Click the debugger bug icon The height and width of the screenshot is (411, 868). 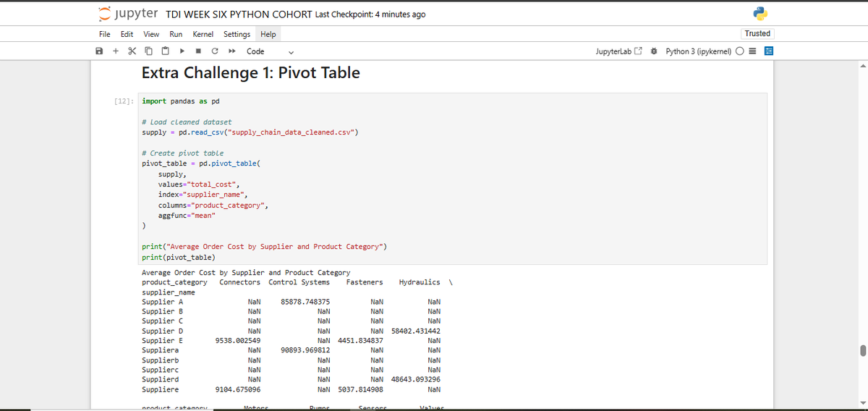click(x=654, y=51)
